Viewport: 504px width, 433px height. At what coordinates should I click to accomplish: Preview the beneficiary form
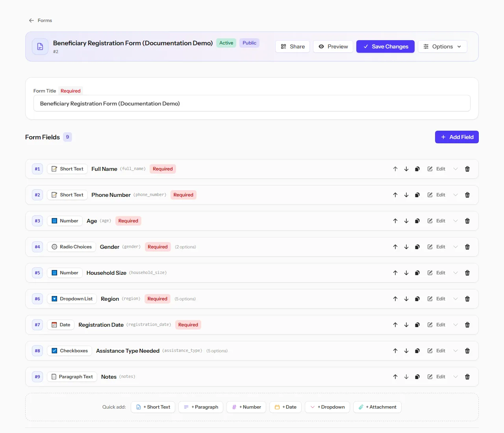(333, 46)
